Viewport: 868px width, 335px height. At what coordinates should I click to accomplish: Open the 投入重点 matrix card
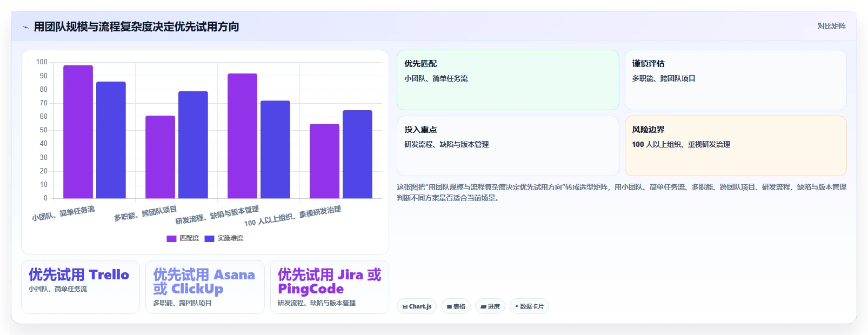(x=508, y=146)
